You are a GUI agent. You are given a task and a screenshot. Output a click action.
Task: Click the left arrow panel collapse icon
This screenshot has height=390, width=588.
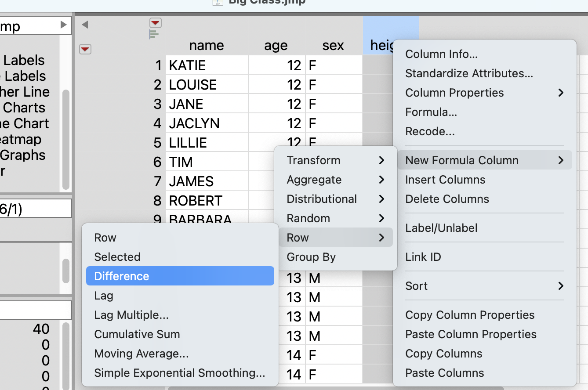85,25
